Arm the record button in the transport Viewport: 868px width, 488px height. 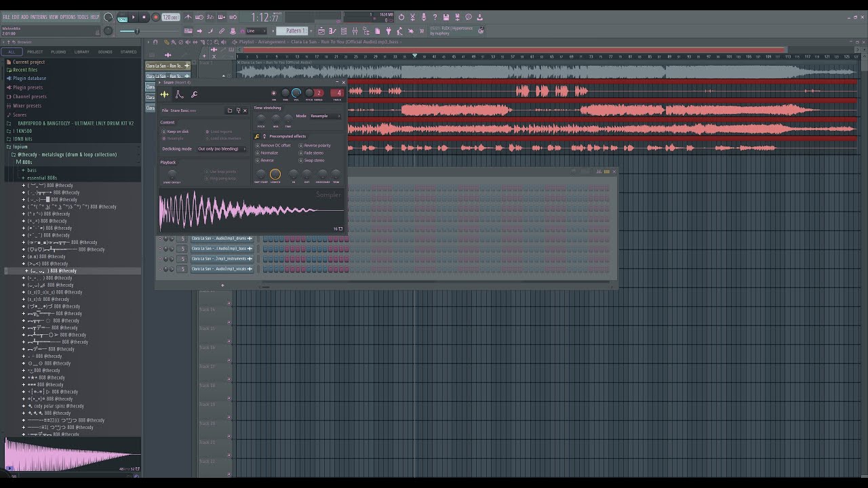point(155,17)
